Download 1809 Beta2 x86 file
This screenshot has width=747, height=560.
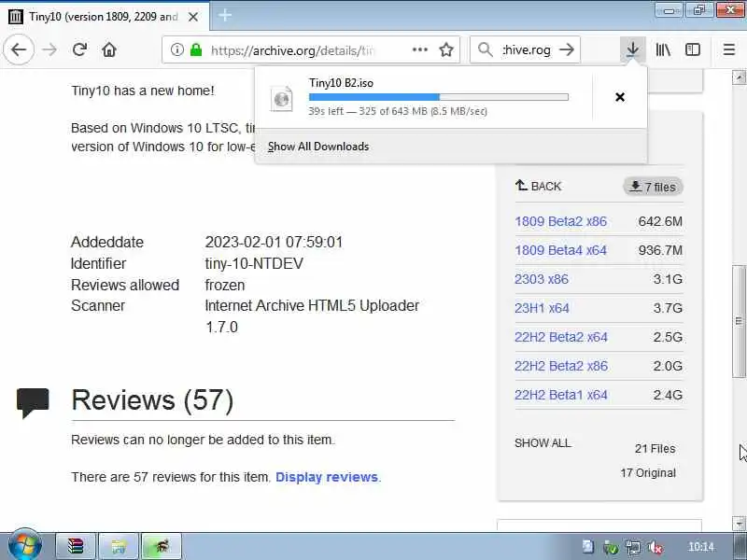[x=560, y=221]
